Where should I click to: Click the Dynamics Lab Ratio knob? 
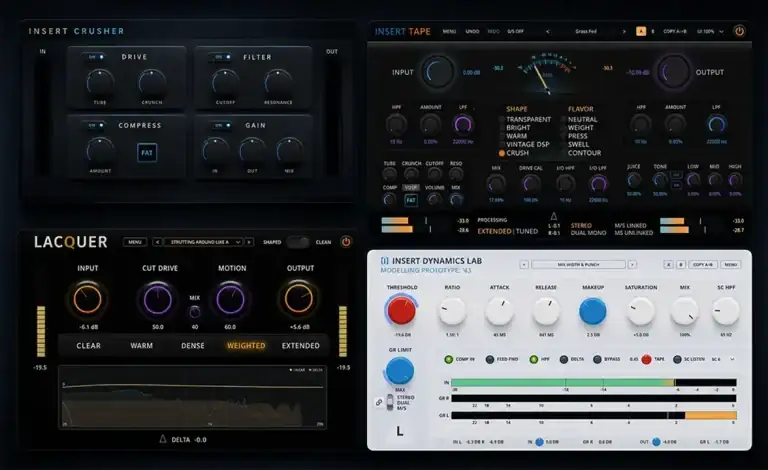click(452, 311)
